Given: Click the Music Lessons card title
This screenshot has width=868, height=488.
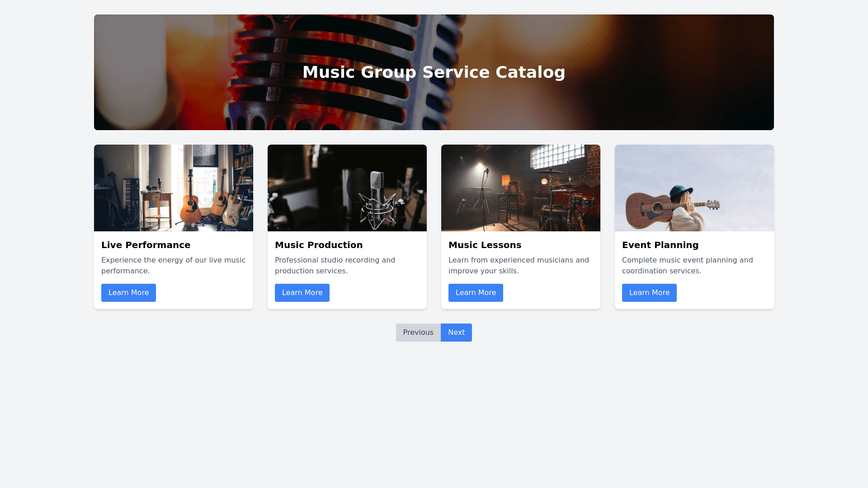Looking at the screenshot, I should (485, 245).
